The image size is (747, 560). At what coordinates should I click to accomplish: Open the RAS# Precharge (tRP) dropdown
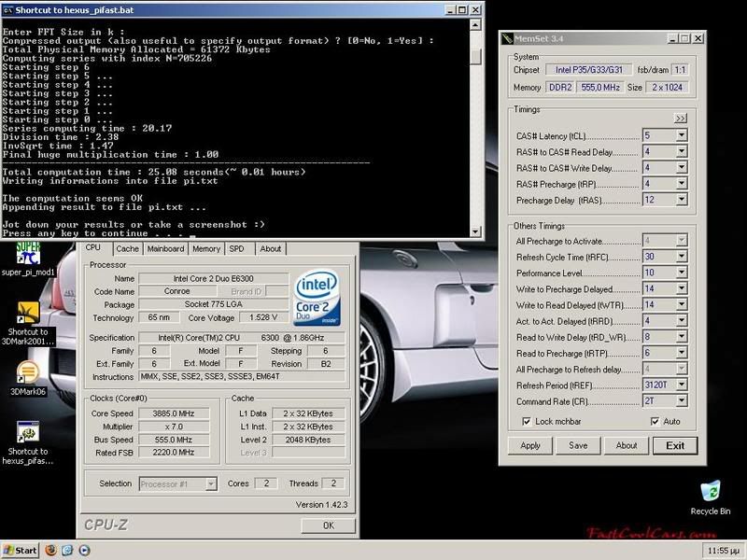[x=682, y=184]
